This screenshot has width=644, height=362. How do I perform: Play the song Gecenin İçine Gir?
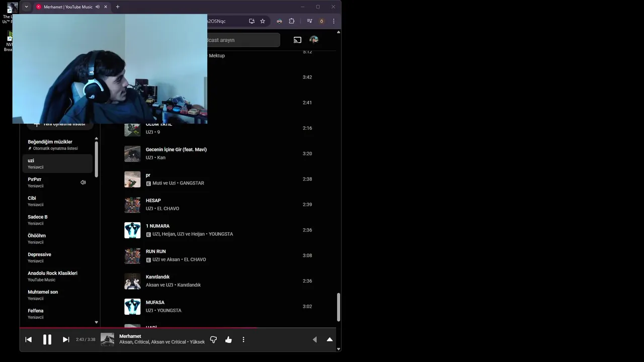tap(176, 149)
